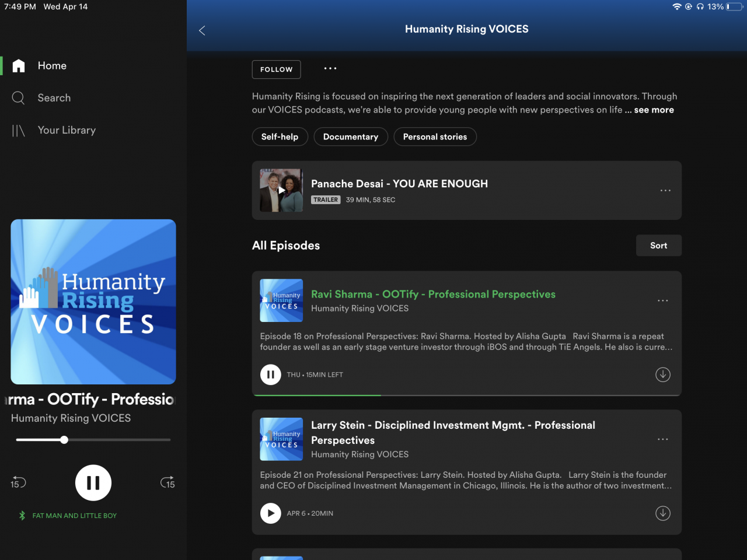Open show name under now playing title
Screen dimensions: 747x560
point(71,418)
